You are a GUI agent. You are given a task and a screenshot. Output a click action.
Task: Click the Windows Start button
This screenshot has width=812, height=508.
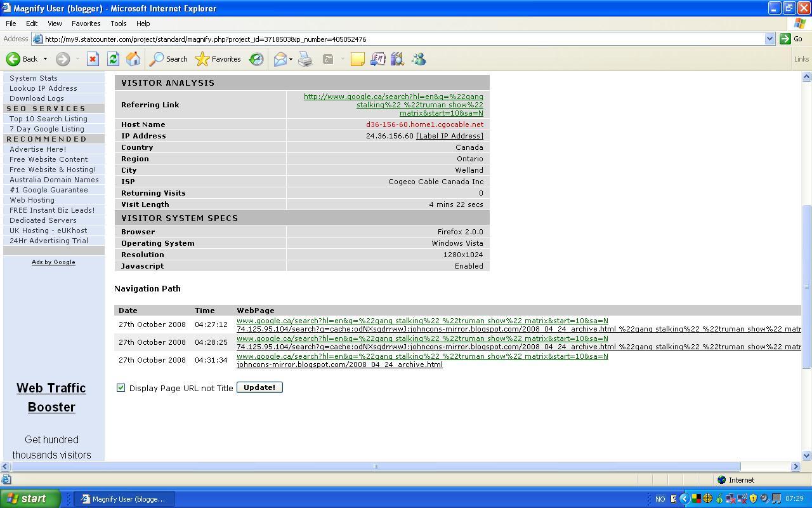30,498
